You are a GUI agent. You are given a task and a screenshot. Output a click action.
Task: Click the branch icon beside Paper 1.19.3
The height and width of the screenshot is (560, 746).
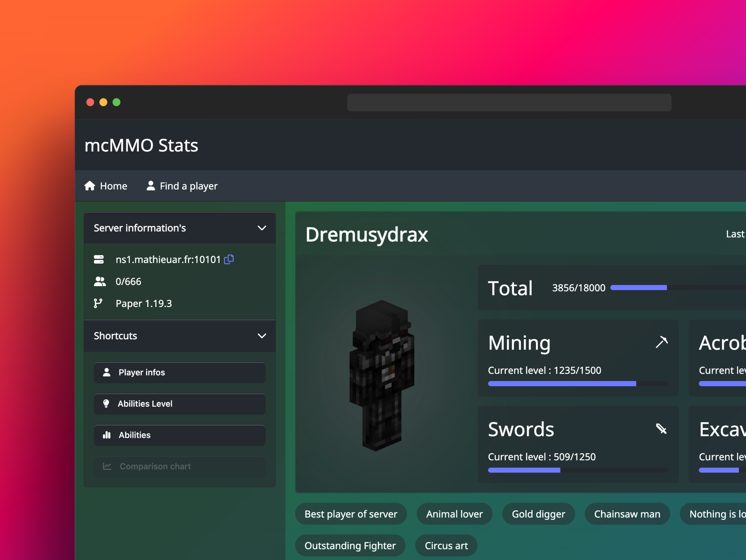pos(98,303)
